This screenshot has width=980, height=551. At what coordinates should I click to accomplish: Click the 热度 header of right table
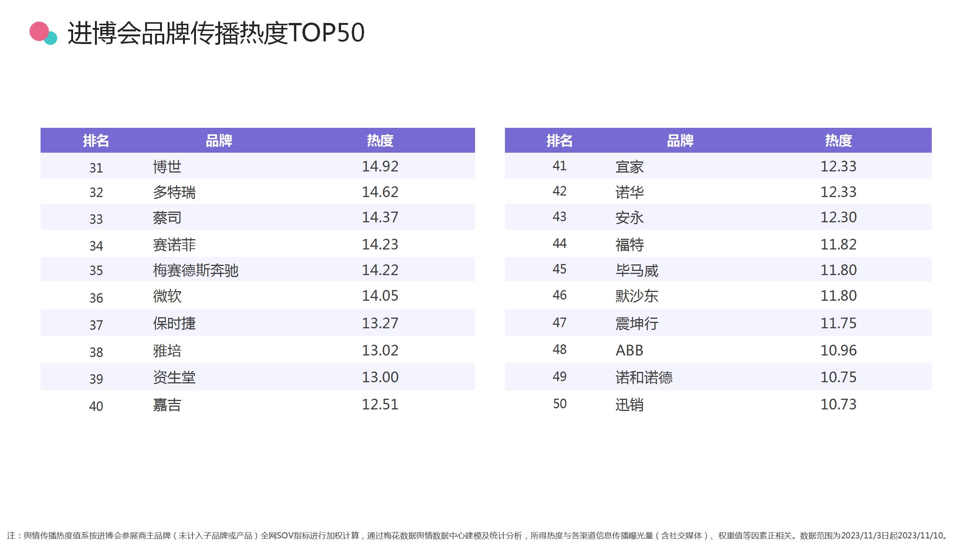coord(838,141)
